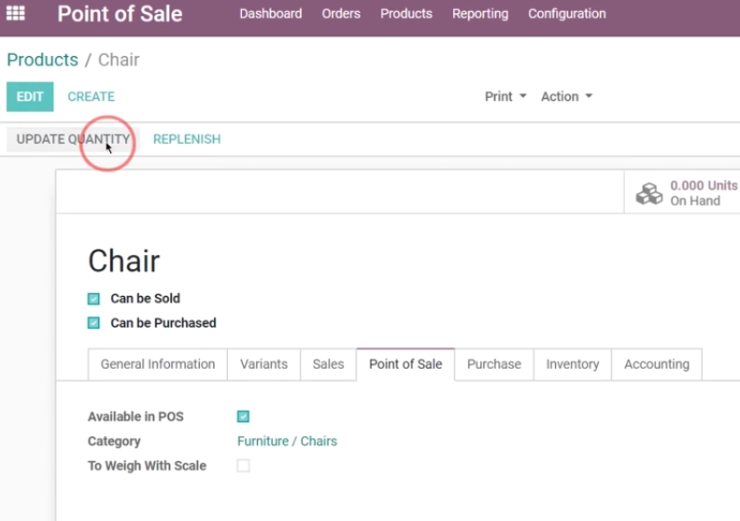
Task: Open the Reporting menu
Action: (480, 14)
